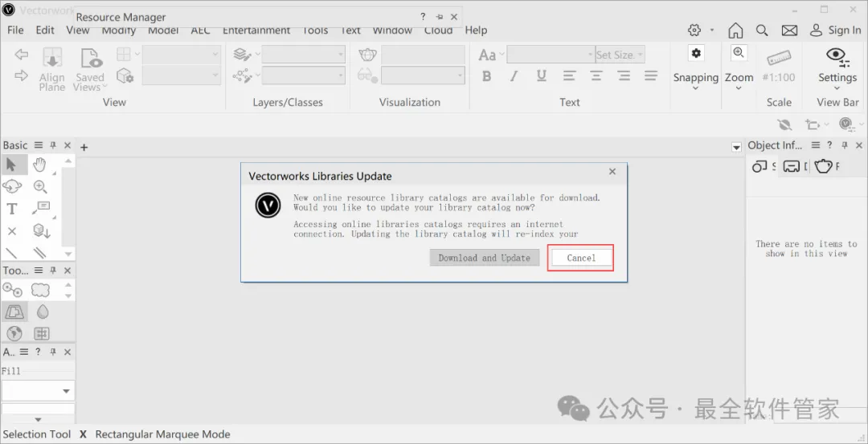Select the water drop tool set icon
This screenshot has height=444, width=868.
(x=42, y=312)
